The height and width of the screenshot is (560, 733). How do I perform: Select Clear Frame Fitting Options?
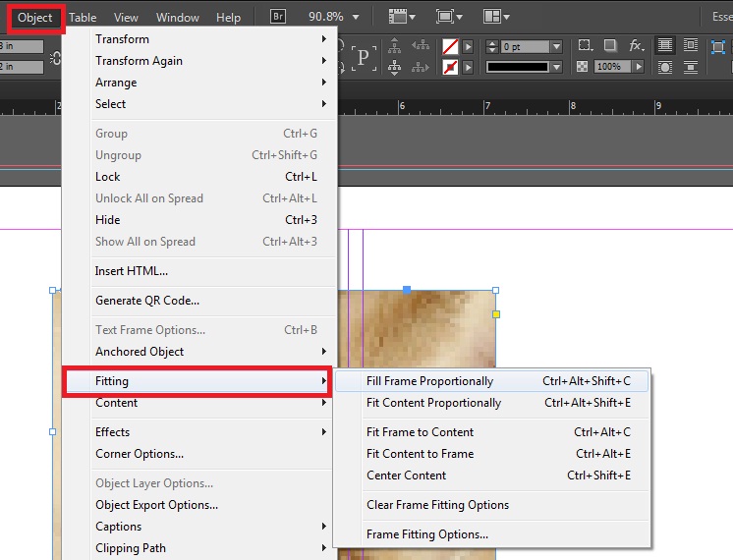point(492,505)
